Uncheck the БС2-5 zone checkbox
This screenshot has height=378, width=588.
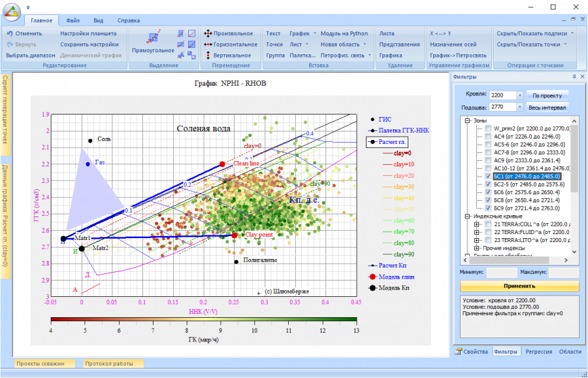click(488, 184)
